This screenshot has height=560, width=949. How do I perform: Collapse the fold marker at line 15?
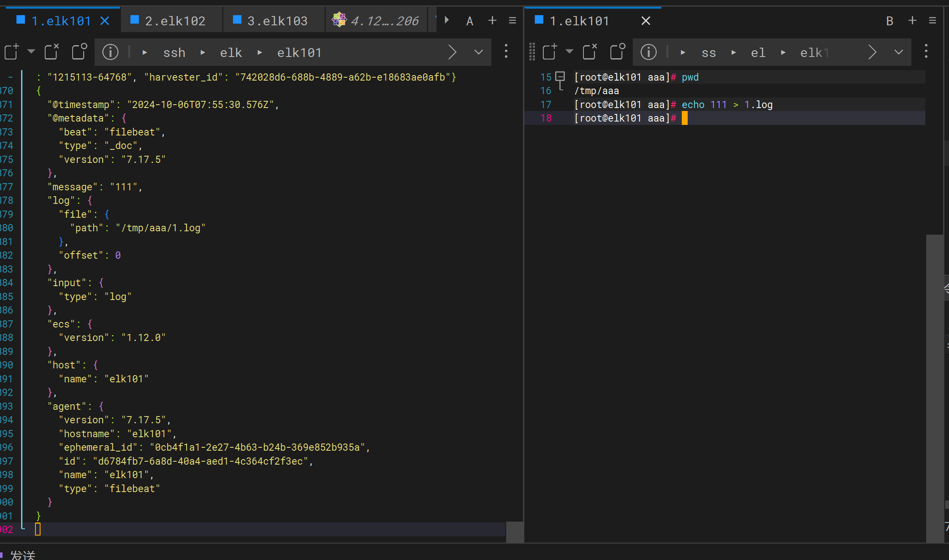pyautogui.click(x=560, y=76)
